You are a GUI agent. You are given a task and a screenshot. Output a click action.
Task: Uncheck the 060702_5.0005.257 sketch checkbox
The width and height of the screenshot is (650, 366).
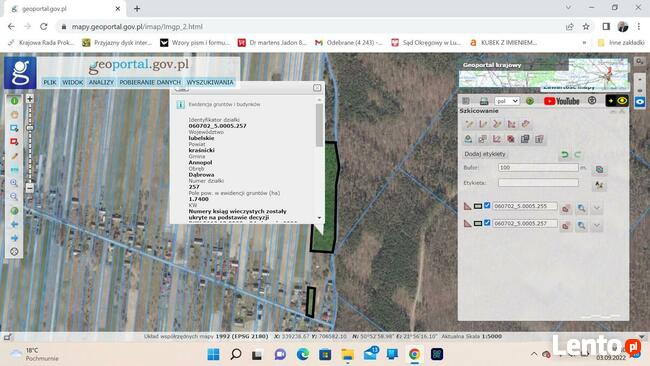click(487, 223)
